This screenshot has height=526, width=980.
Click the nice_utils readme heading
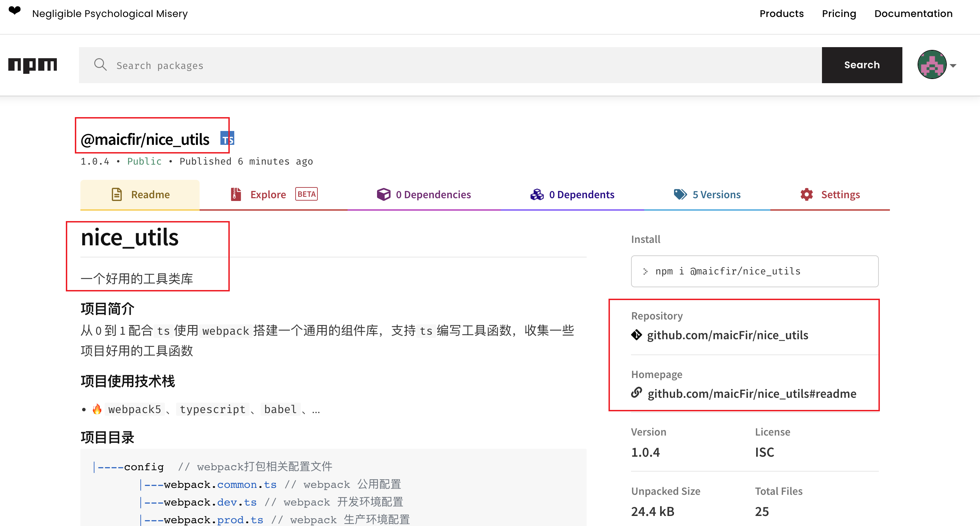[x=129, y=238]
